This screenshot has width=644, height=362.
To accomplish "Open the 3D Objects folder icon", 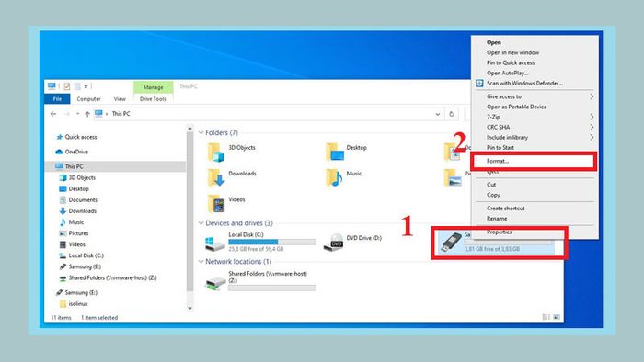I will click(x=215, y=153).
